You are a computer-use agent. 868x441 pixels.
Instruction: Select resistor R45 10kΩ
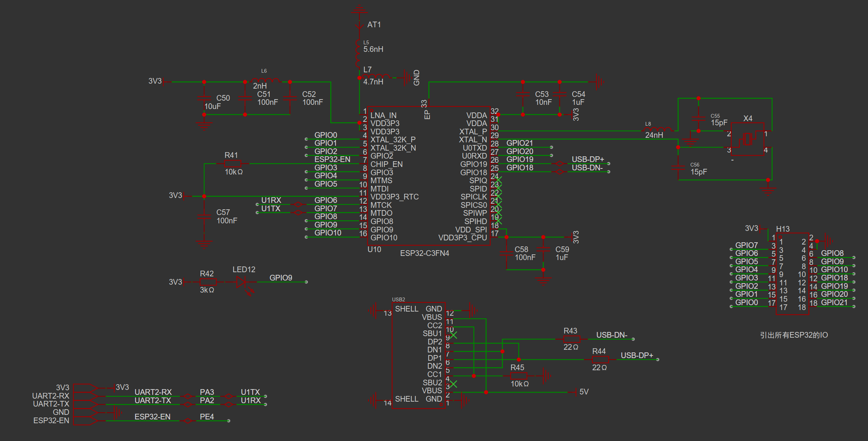coord(518,376)
